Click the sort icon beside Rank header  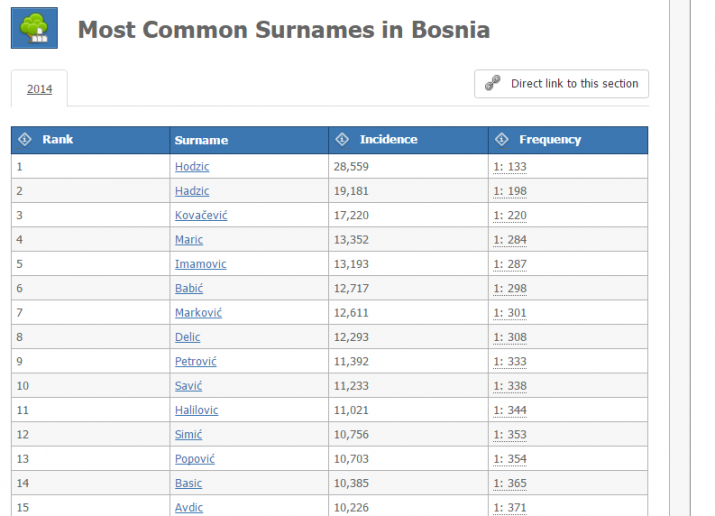25,140
